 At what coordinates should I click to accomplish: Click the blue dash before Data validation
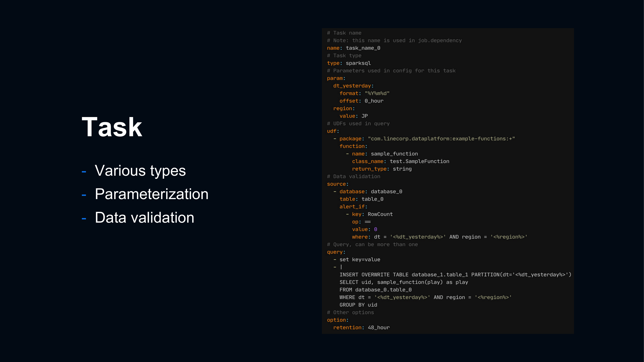click(84, 219)
